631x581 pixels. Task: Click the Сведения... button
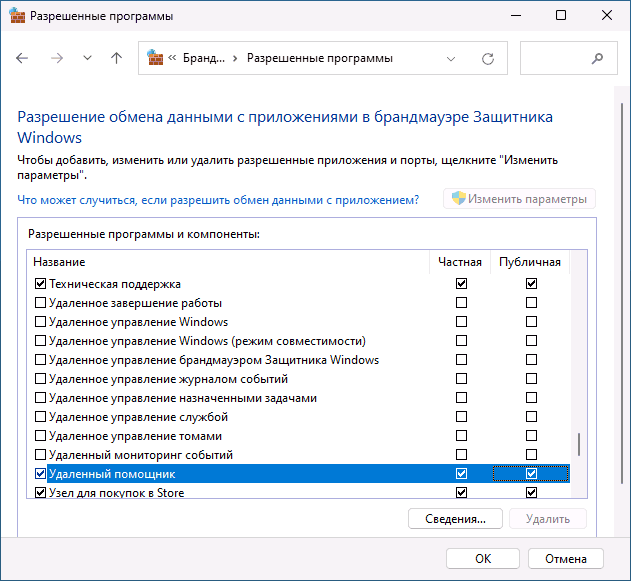click(455, 519)
